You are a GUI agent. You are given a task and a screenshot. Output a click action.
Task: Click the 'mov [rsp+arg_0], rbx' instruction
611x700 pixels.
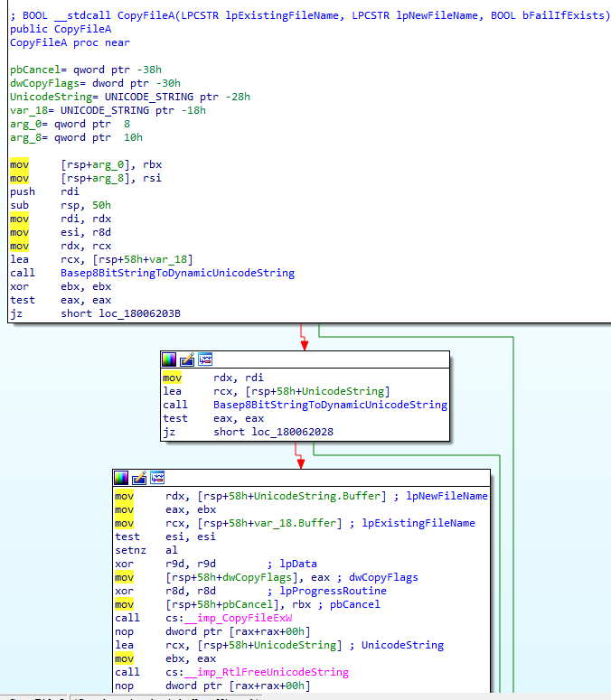click(x=86, y=164)
